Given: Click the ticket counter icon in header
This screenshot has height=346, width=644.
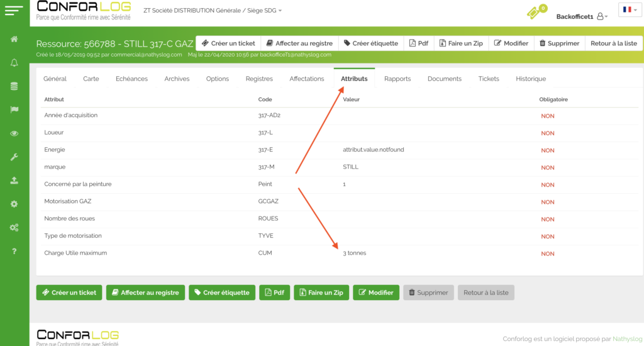Looking at the screenshot, I should click(535, 12).
